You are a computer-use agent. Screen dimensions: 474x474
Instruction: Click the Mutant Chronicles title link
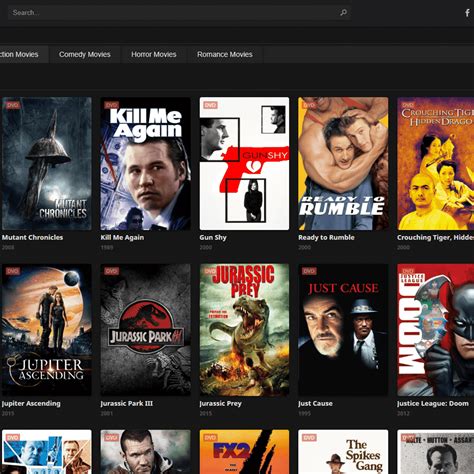pyautogui.click(x=32, y=237)
